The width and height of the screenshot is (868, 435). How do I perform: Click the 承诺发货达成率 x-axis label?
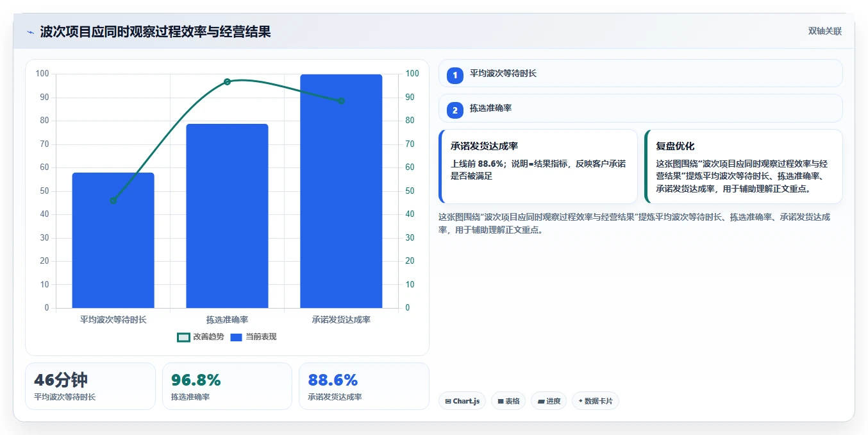[341, 320]
